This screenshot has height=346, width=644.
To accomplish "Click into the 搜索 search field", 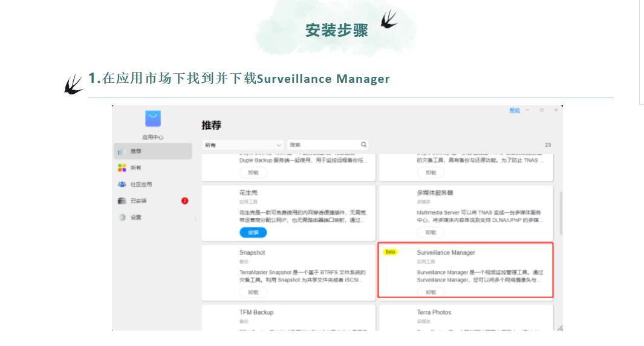I will tap(324, 145).
